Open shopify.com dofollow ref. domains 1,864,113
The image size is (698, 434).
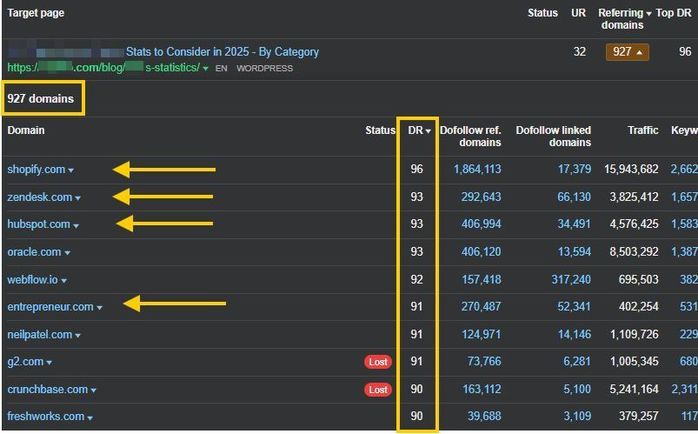click(x=477, y=169)
